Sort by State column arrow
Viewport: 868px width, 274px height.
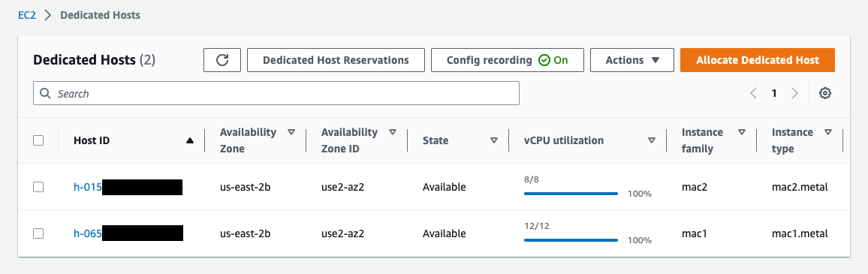[x=494, y=140]
